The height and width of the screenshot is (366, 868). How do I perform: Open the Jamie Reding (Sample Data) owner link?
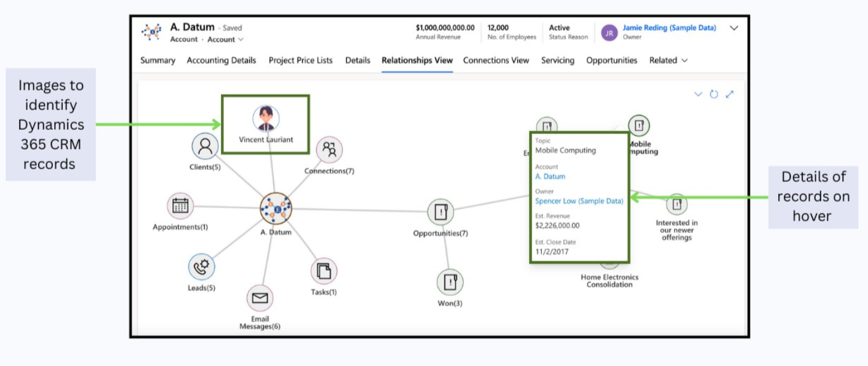tap(669, 28)
